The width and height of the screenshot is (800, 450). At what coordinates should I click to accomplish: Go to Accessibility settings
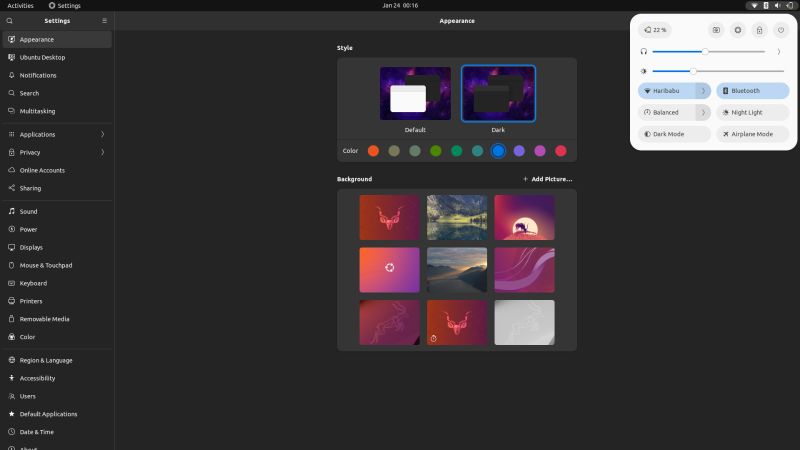[57, 378]
